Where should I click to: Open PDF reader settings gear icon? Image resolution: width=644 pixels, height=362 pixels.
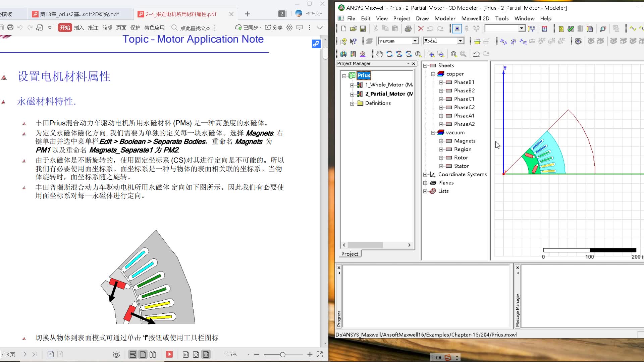pyautogui.click(x=289, y=27)
